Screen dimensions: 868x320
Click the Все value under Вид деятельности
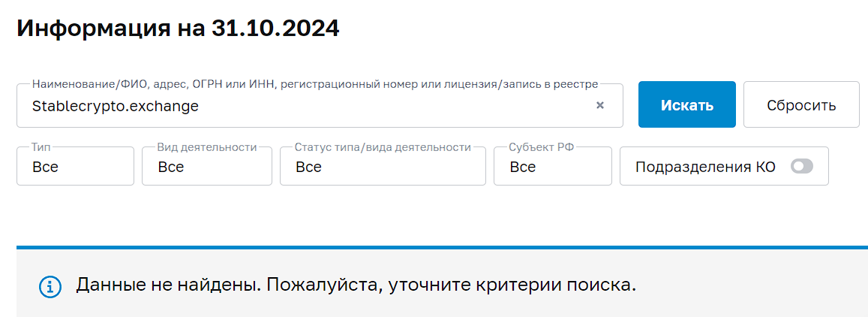tap(170, 166)
